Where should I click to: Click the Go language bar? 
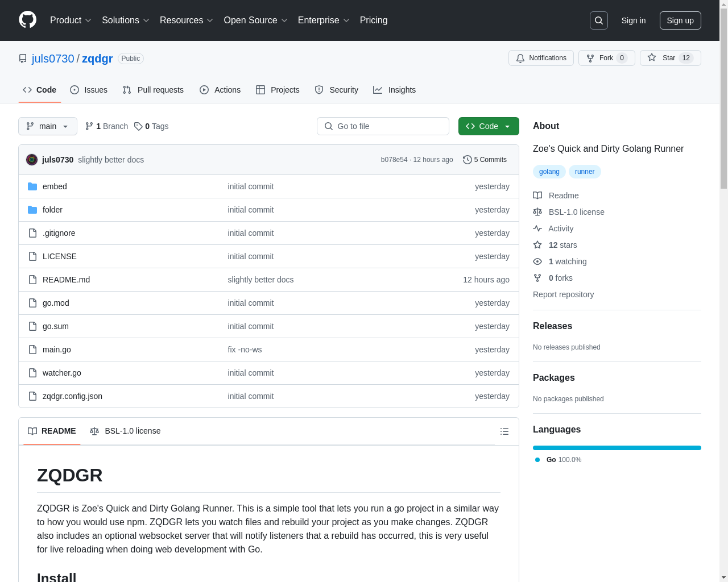(x=617, y=448)
